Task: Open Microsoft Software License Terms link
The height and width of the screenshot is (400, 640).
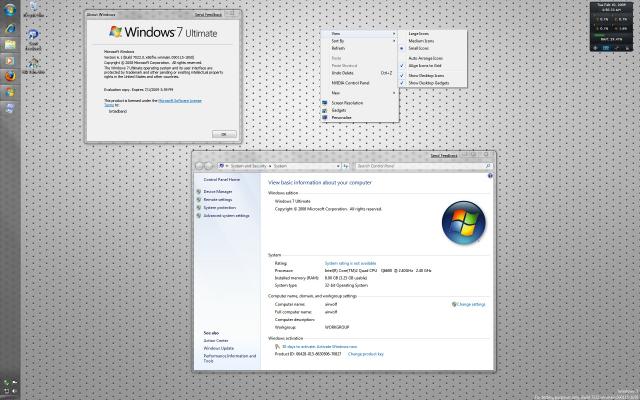Action: [x=180, y=100]
